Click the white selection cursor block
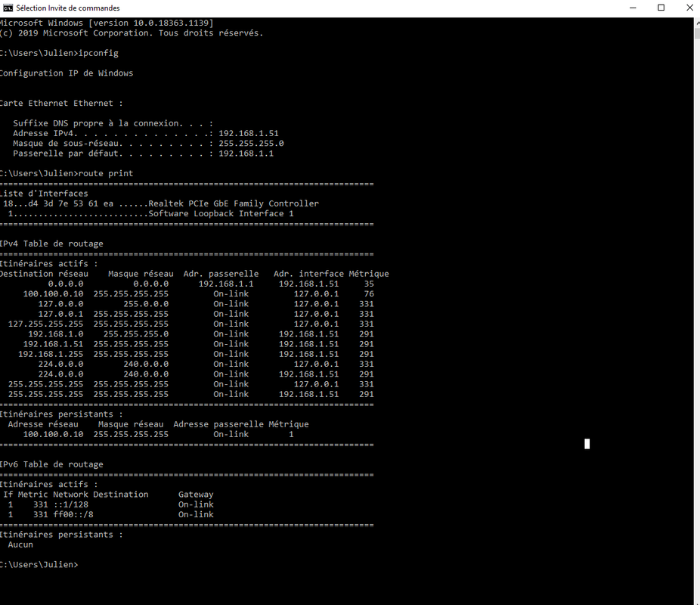The width and height of the screenshot is (700, 605). click(x=587, y=444)
